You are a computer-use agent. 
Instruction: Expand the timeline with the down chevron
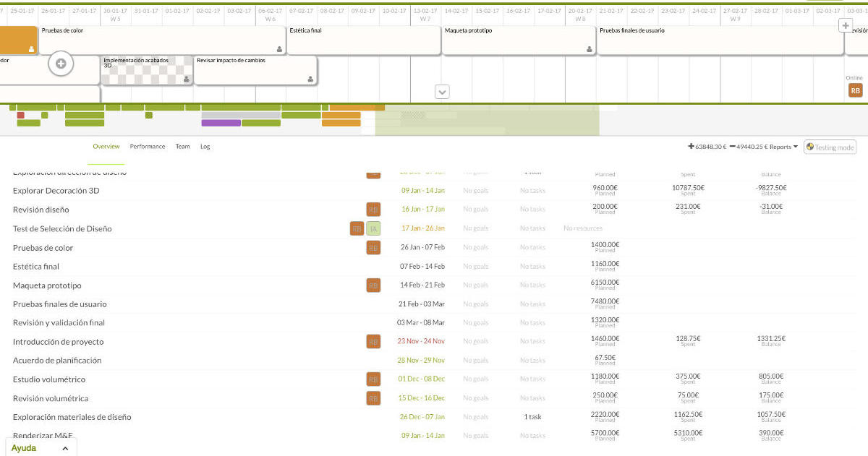pos(443,92)
